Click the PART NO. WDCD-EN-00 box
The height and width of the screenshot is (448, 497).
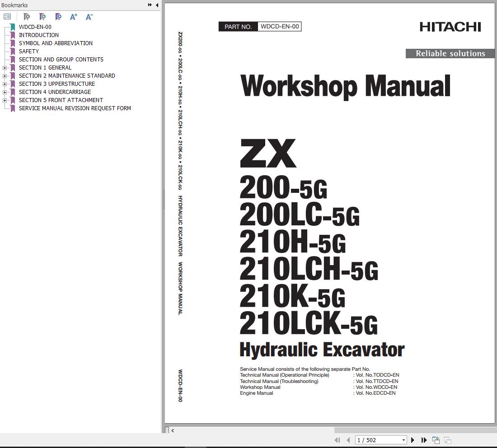click(x=260, y=27)
